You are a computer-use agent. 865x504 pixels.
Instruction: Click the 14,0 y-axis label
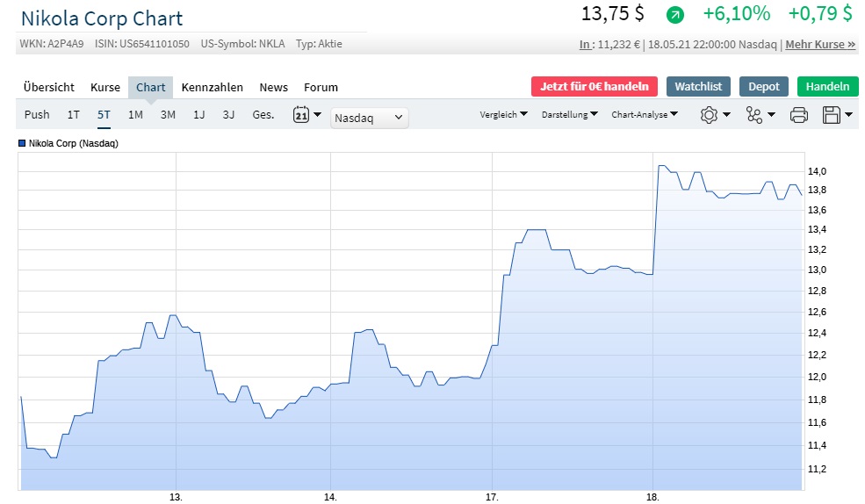pos(817,171)
